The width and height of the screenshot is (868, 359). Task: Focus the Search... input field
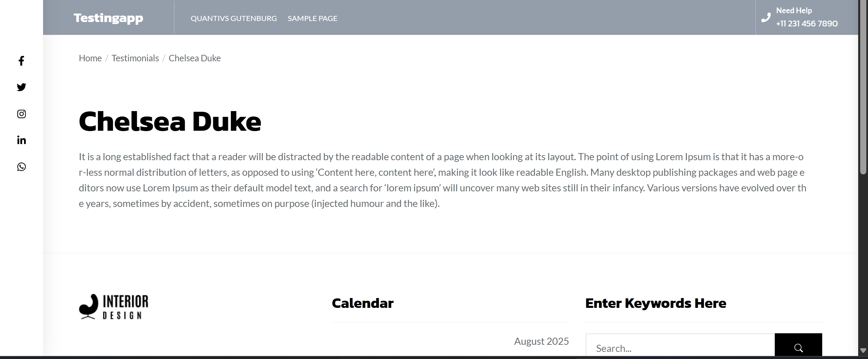click(x=680, y=348)
